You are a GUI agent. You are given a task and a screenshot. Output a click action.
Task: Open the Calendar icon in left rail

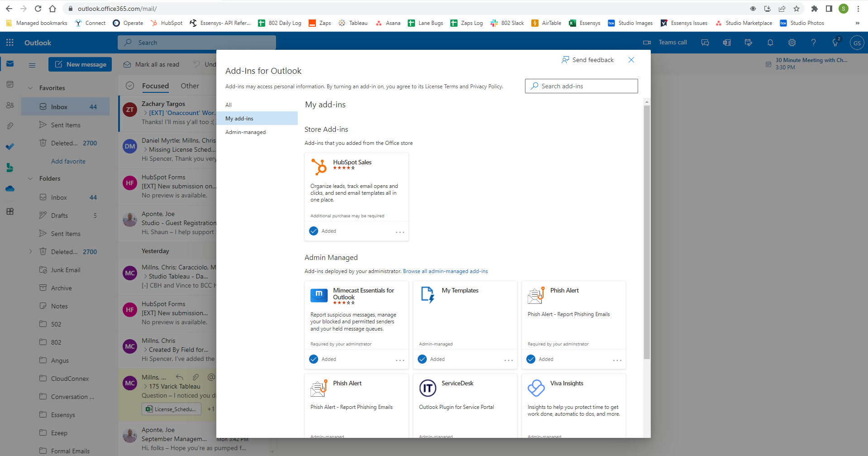(10, 84)
